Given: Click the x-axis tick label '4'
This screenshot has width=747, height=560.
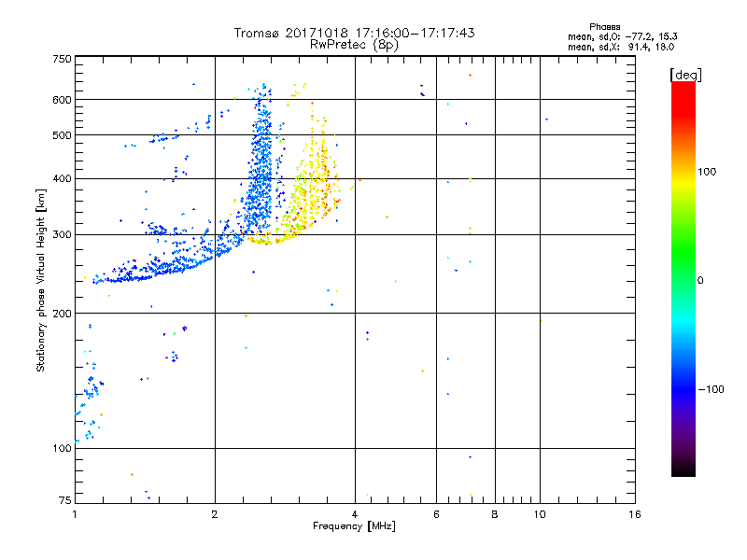Looking at the screenshot, I should click(x=355, y=514).
